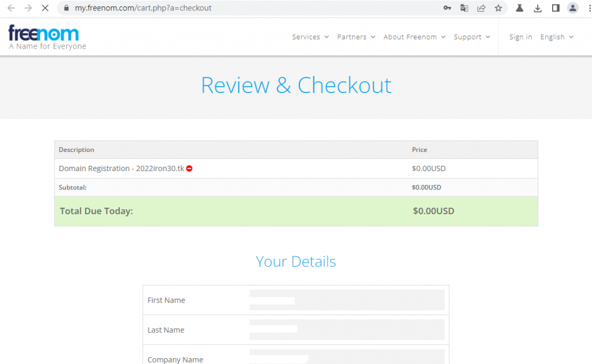592x364 pixels.
Task: Click the 'Price' column header
Action: pyautogui.click(x=420, y=150)
